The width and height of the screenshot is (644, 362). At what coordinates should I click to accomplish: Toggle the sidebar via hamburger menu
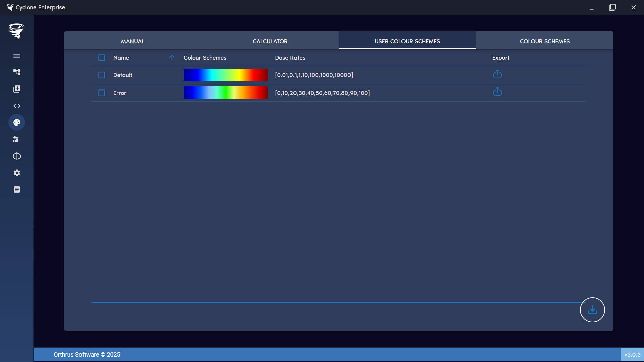(17, 56)
